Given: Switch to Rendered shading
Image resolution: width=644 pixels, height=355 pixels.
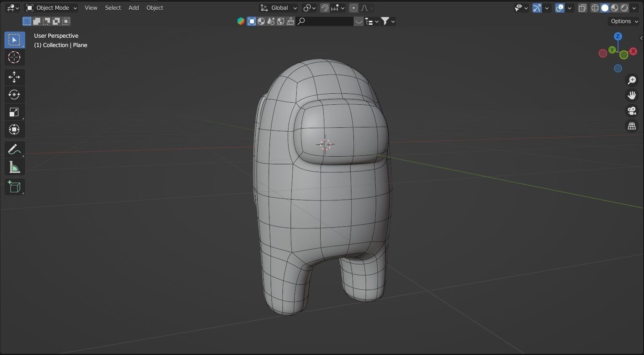Looking at the screenshot, I should click(x=624, y=8).
